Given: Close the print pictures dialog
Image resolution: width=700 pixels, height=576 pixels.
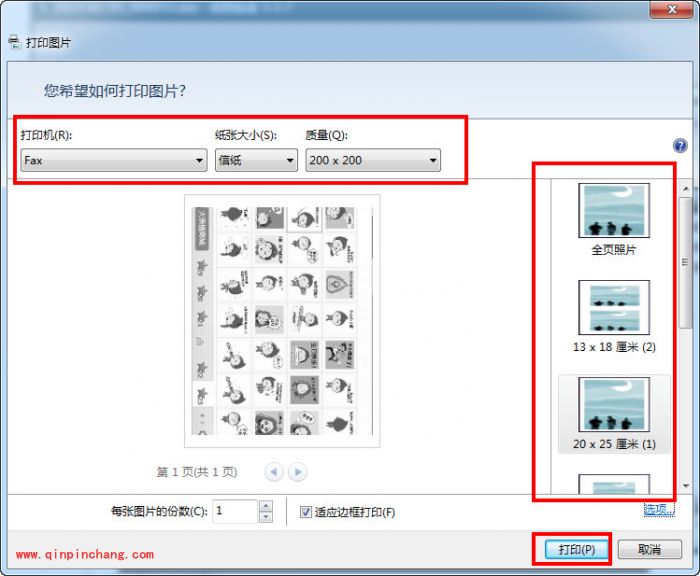Looking at the screenshot, I should [671, 9].
